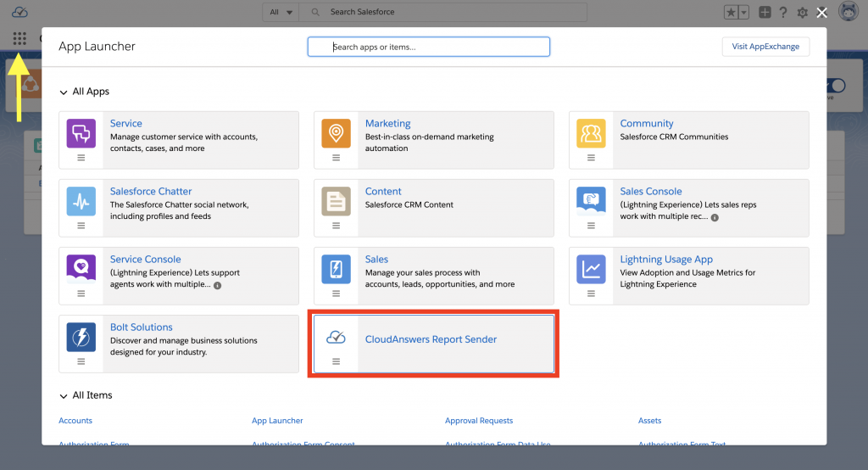Click the drag handle under CloudAnswers Report Sender
This screenshot has height=470, width=868.
[336, 361]
